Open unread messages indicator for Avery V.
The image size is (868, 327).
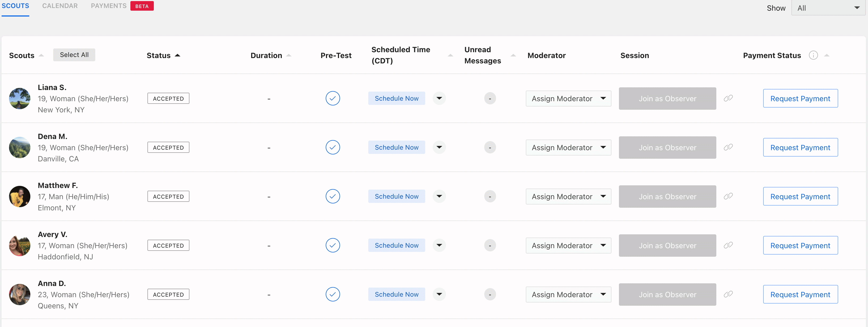[490, 246]
